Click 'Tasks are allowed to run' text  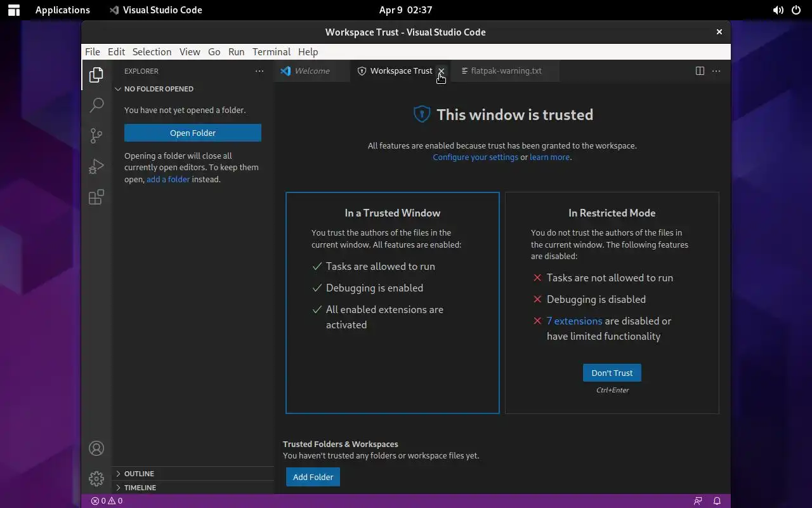[381, 267]
